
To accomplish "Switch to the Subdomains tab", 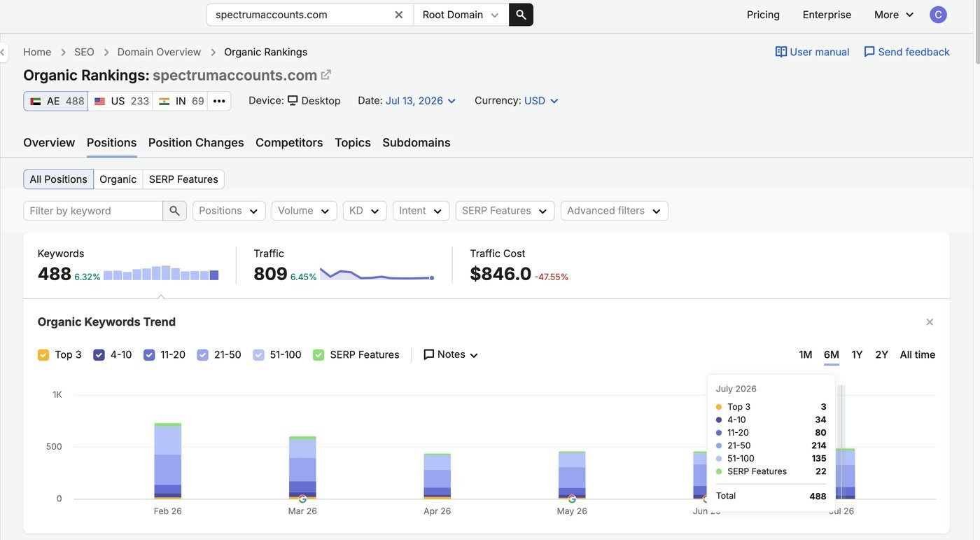I will tap(416, 143).
